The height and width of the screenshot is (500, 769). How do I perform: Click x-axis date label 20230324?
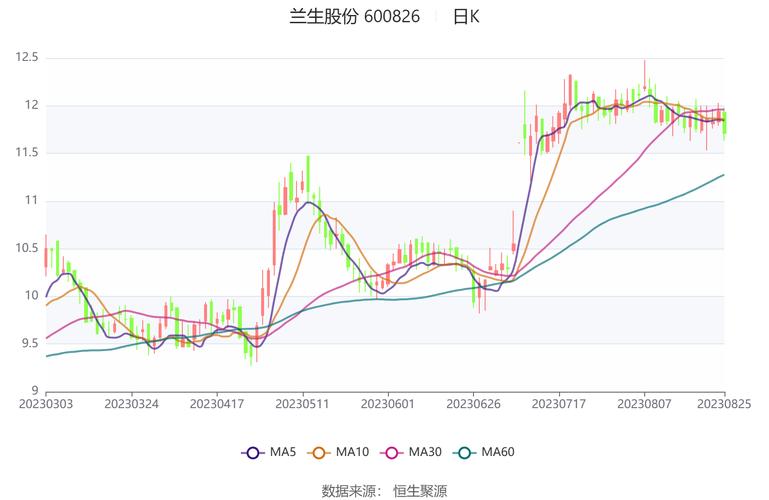point(131,404)
